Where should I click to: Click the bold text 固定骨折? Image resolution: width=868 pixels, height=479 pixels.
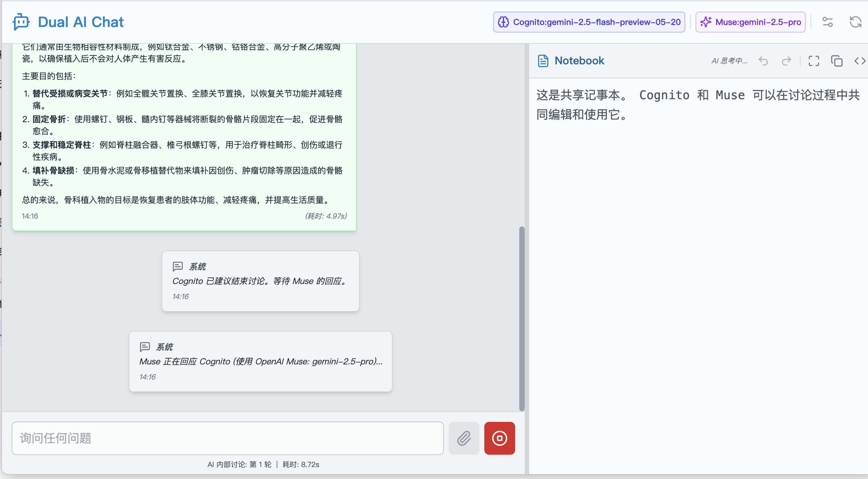(x=49, y=119)
